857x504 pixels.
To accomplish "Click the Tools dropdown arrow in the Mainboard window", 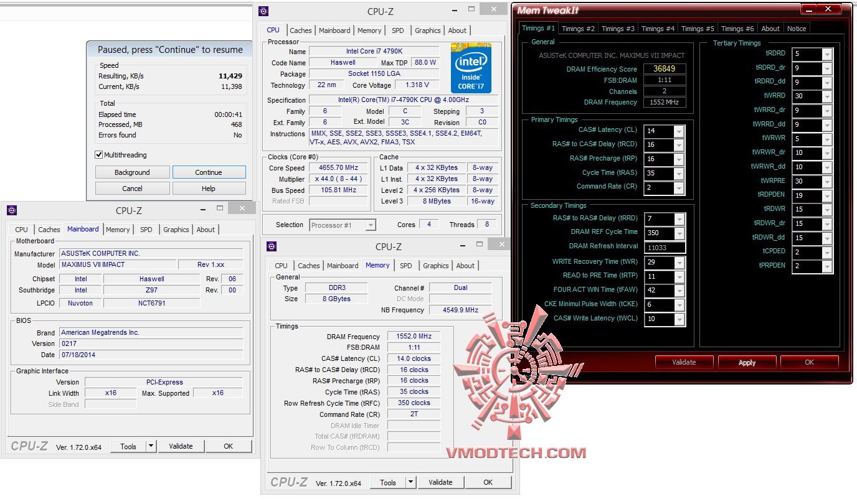I will tap(151, 446).
